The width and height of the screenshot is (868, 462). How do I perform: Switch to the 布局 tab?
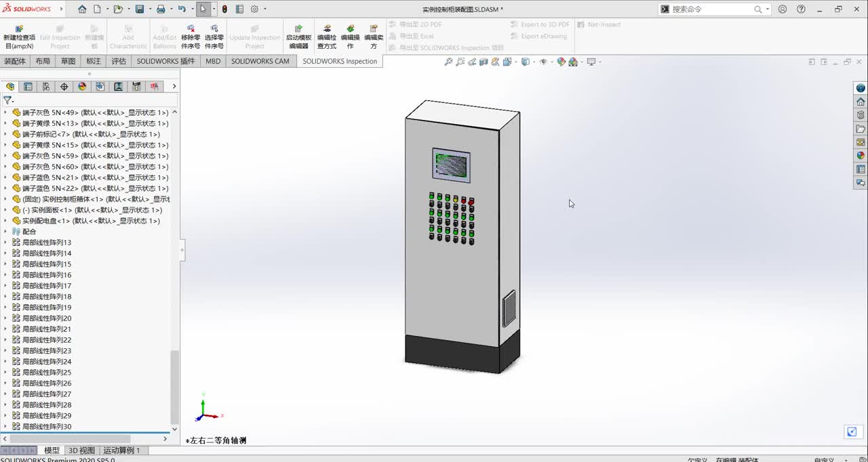(43, 61)
